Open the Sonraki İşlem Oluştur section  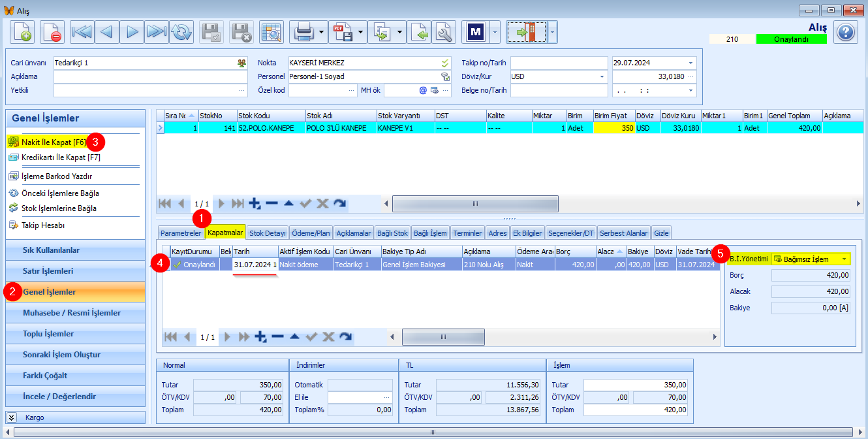75,355
